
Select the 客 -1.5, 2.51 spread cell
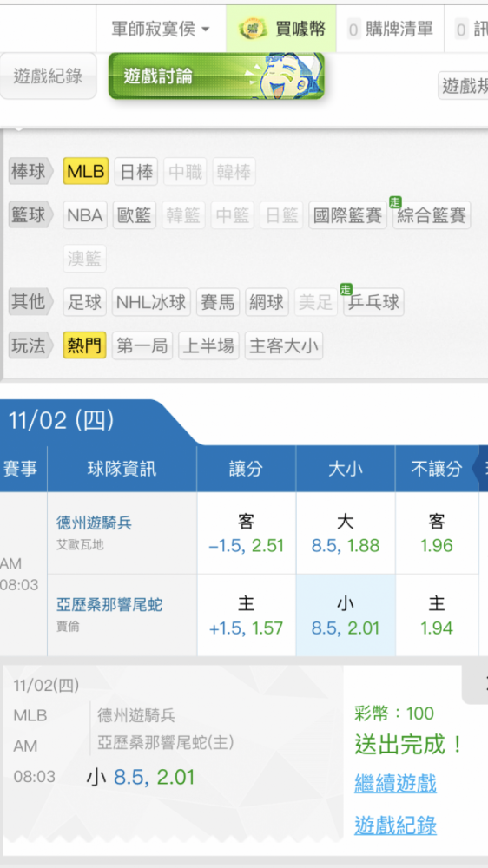(247, 533)
